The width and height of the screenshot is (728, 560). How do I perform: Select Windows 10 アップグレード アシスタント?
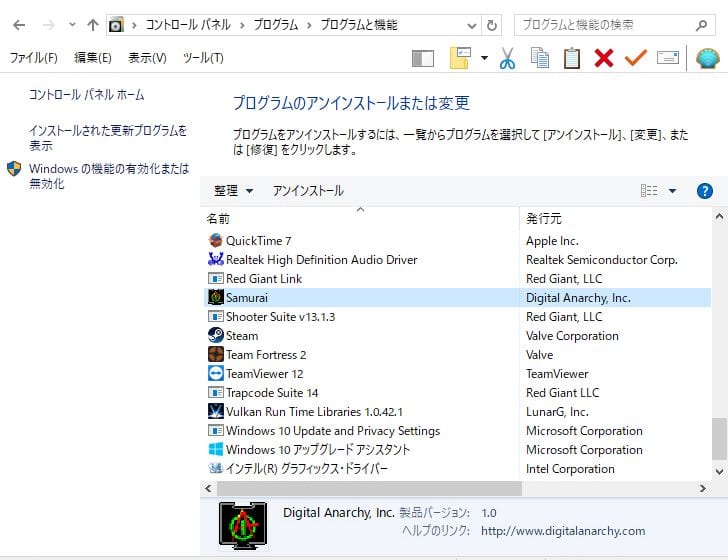[457, 450]
